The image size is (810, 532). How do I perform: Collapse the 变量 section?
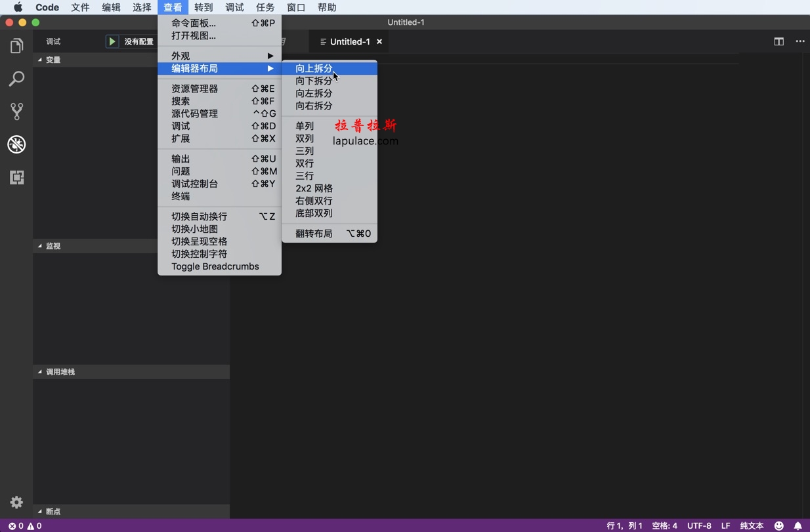tap(131, 60)
